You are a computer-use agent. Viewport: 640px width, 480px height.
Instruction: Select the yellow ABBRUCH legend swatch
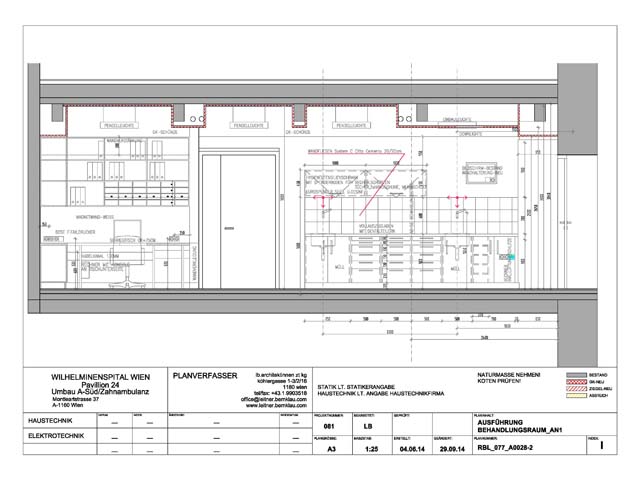(576, 396)
